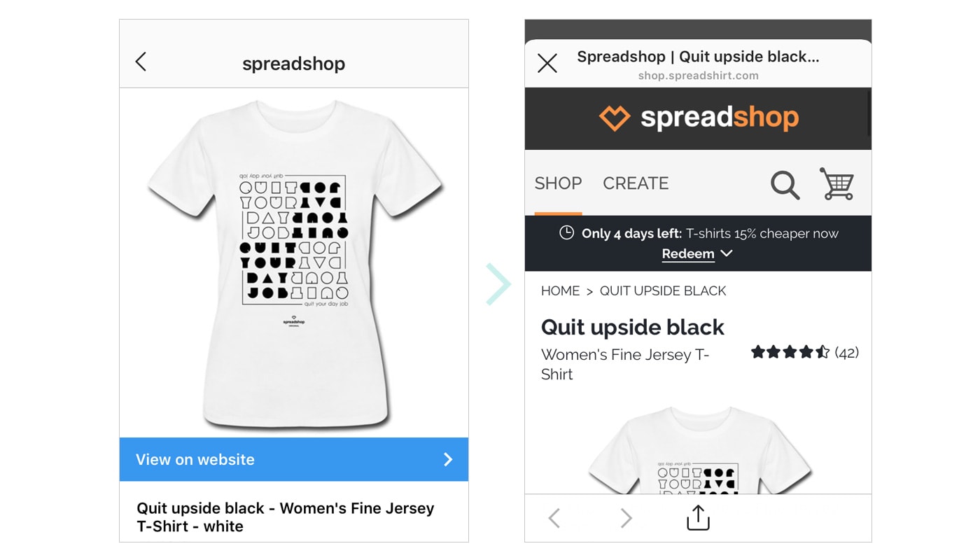Go back using browser toolbar left arrow
This screenshot has height=560, width=980.
(x=554, y=518)
